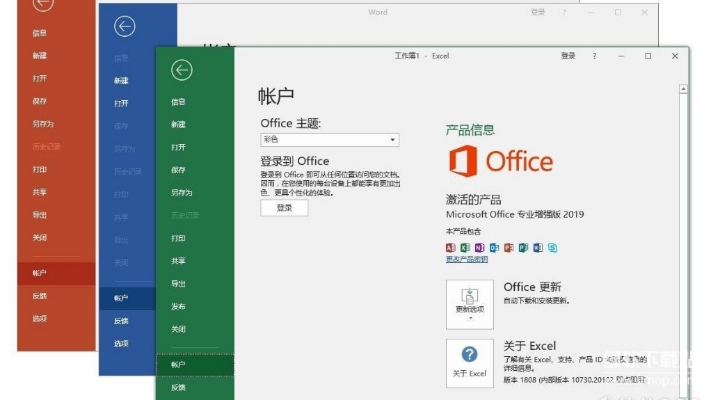Select 关闭 in the Excel sidebar
The image size is (712, 400).
[178, 329]
